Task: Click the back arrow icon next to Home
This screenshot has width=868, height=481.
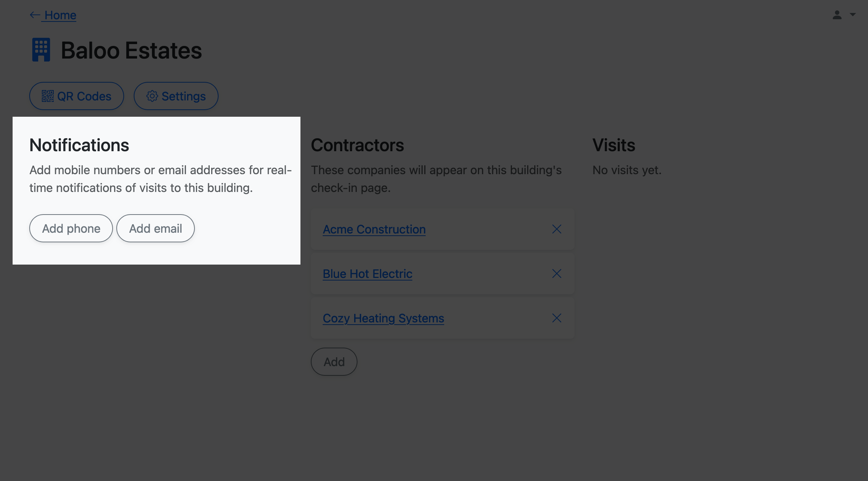Action: click(x=35, y=15)
